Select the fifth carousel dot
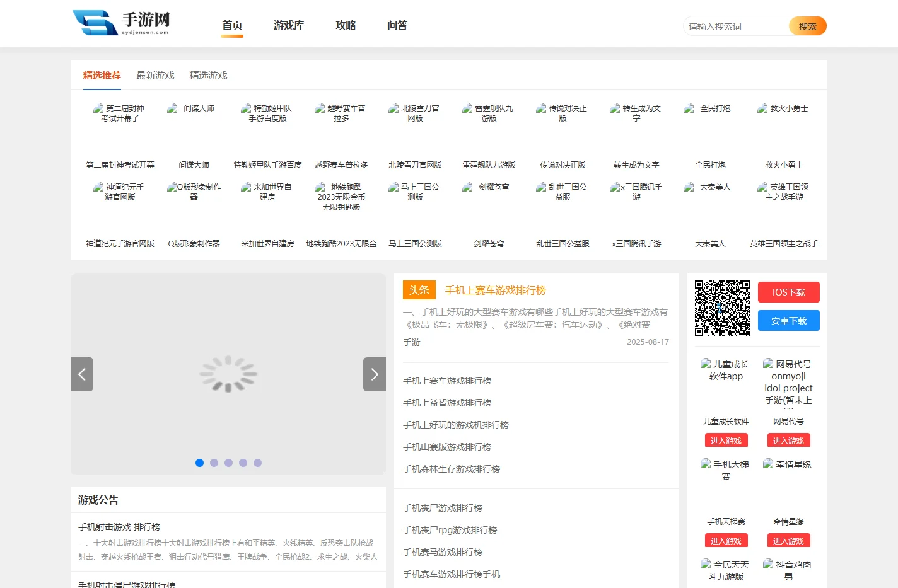The height and width of the screenshot is (588, 898). [x=257, y=463]
